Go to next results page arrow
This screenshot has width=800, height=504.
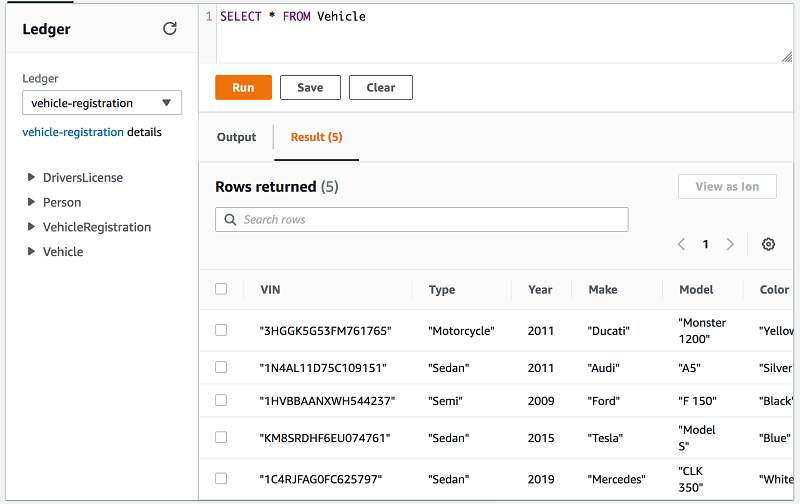tap(730, 244)
